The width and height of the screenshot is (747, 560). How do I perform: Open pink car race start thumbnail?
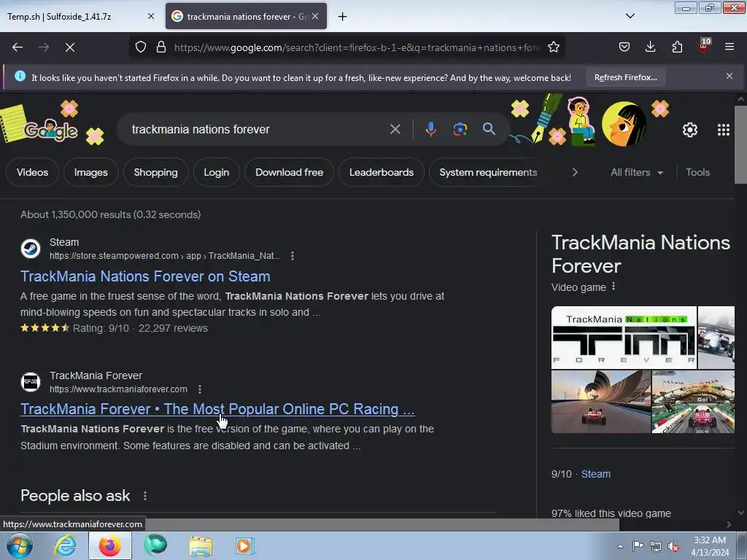coord(693,402)
